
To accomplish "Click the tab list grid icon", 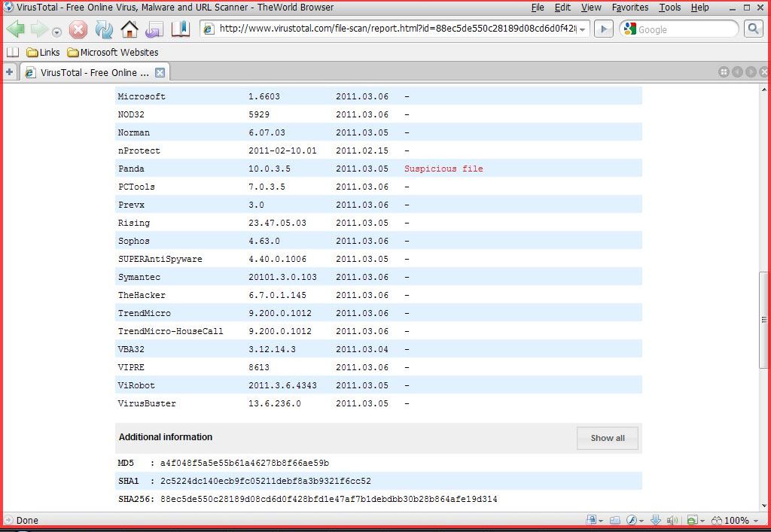I will (724, 72).
